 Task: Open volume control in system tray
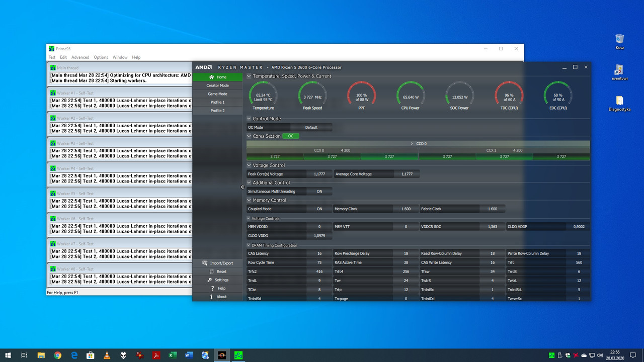pos(600,355)
